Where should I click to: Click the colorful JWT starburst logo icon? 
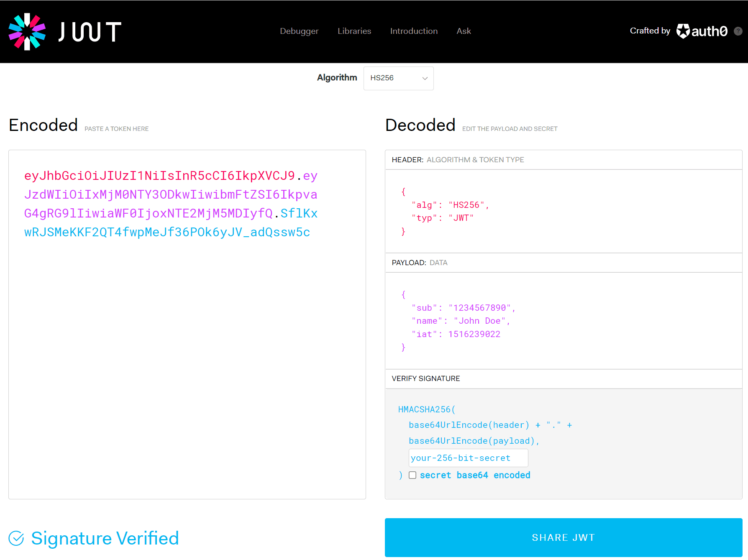tap(27, 32)
